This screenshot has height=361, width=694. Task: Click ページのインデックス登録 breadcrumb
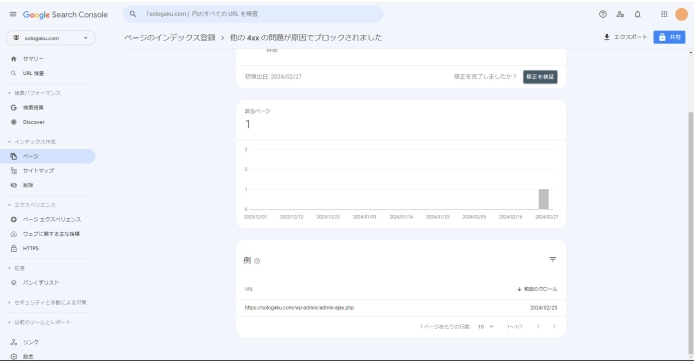point(170,38)
